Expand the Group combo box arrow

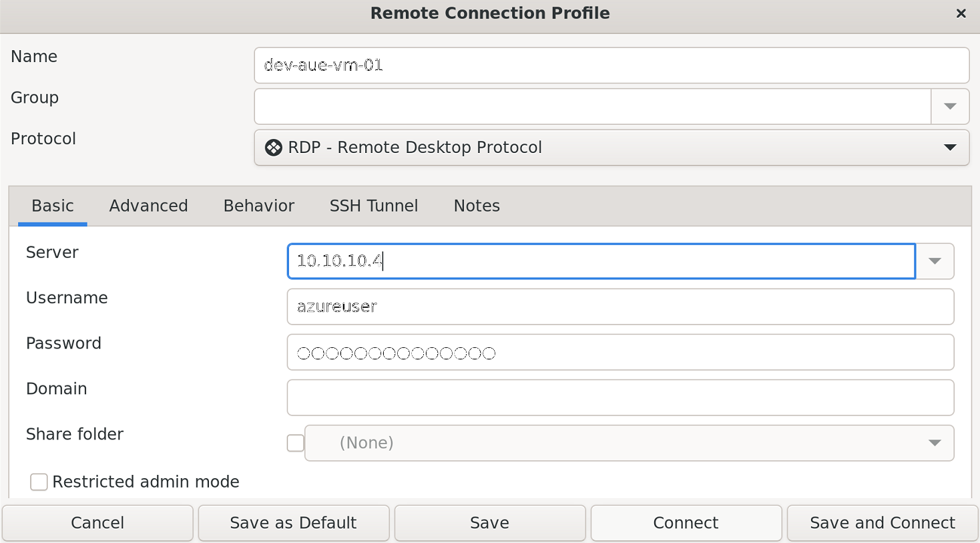(951, 106)
